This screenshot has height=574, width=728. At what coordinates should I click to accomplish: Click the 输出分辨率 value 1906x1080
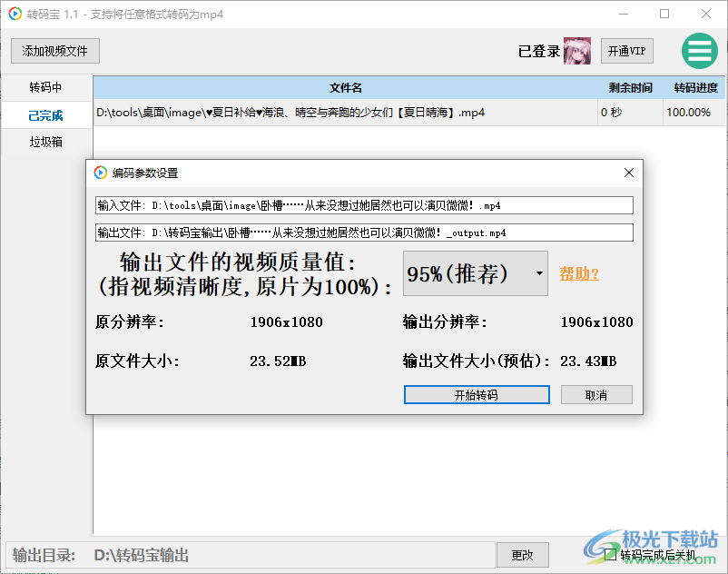[x=596, y=322]
